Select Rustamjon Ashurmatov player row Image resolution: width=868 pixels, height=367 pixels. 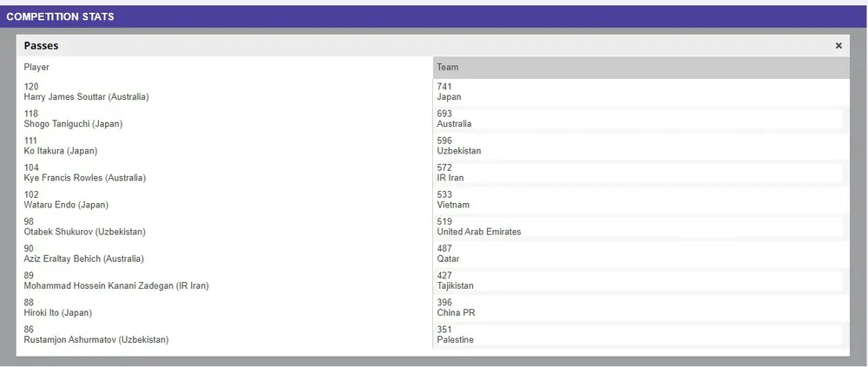coord(95,339)
